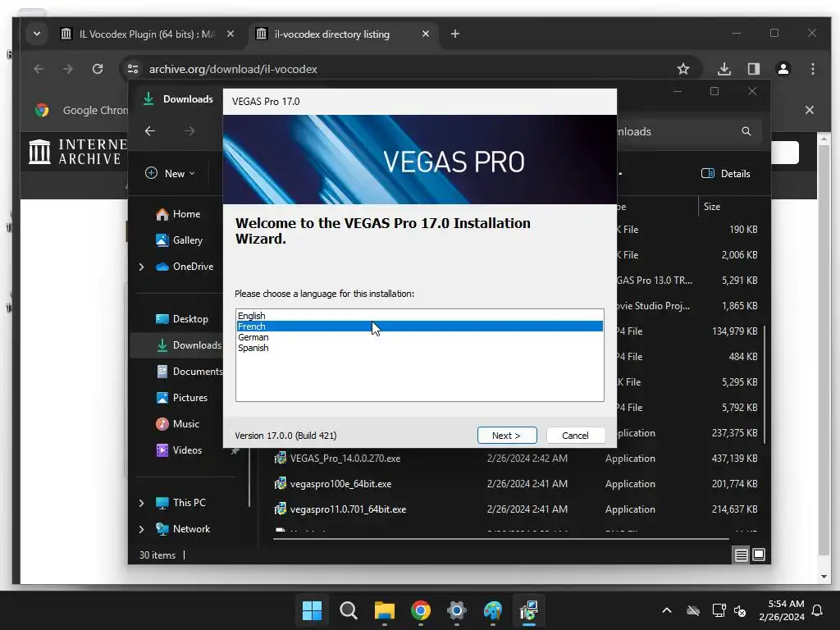840x630 pixels.
Task: Open clock showing 5:54 AM
Action: click(782, 610)
